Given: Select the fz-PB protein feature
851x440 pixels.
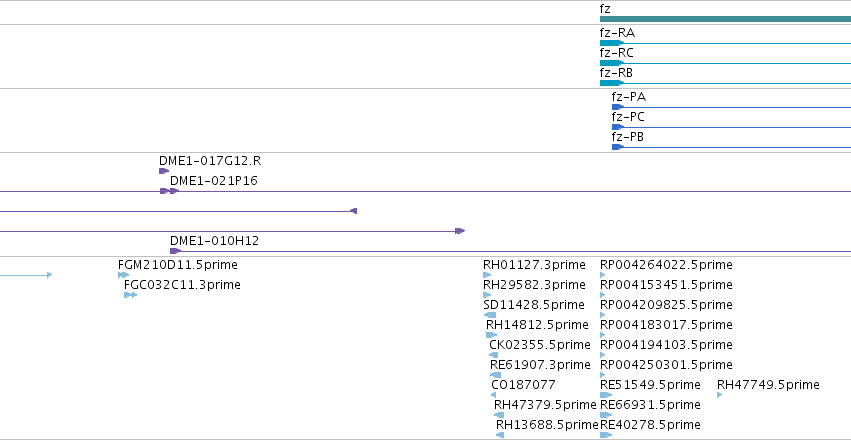Looking at the screenshot, I should tap(731, 147).
